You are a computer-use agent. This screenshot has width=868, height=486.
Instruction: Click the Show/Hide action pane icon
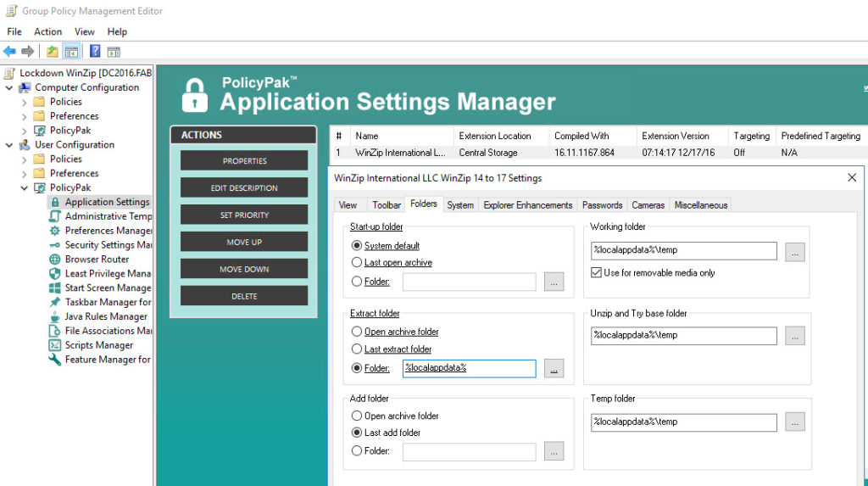[x=114, y=52]
